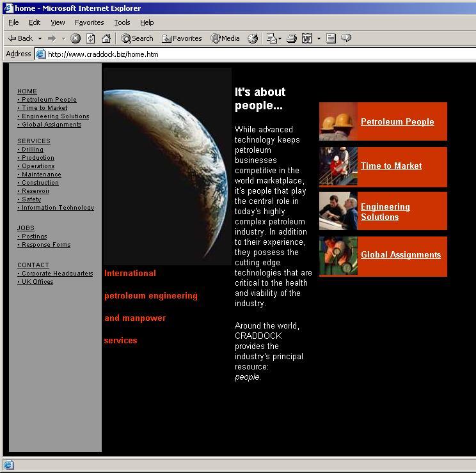Screen dimensions: 476x473
Task: Click the Refresh page icon
Action: tap(90, 38)
